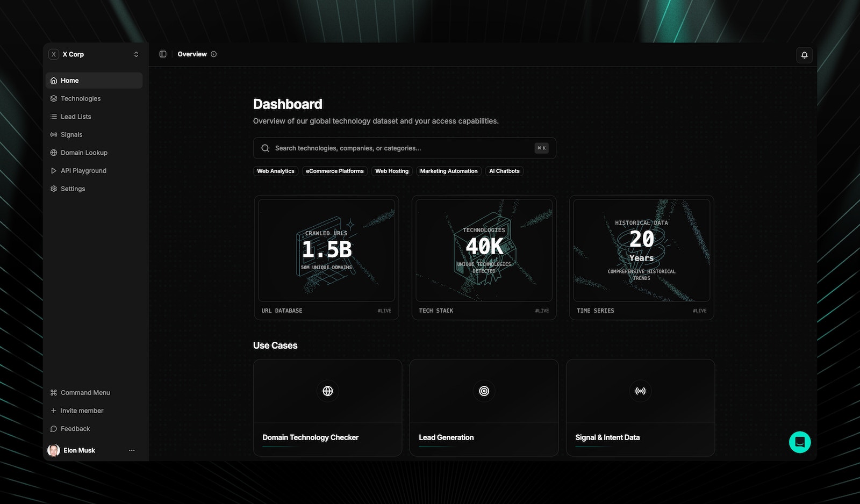This screenshot has height=504, width=860.
Task: Select Signals from the sidebar
Action: click(71, 134)
